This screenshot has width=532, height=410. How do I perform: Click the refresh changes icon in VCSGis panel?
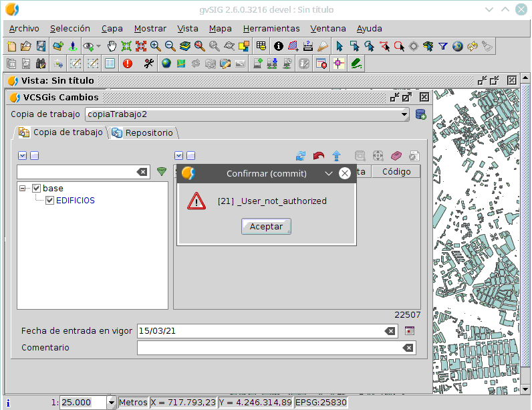pos(301,156)
